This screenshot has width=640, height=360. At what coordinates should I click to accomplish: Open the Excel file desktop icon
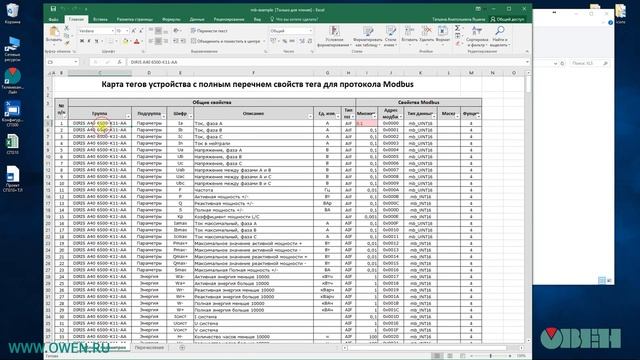[x=13, y=144]
